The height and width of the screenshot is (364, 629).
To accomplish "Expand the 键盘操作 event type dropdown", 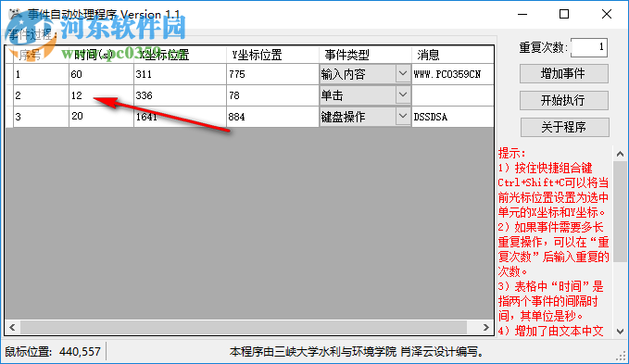I will 403,117.
